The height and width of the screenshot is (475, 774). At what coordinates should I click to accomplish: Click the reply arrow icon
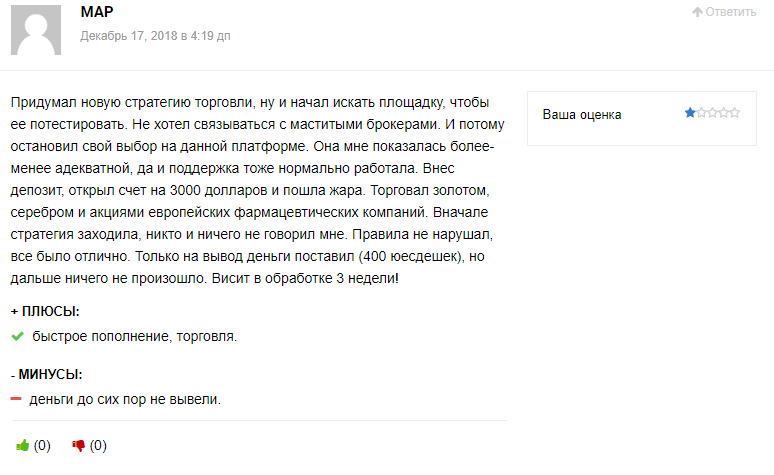coord(697,12)
